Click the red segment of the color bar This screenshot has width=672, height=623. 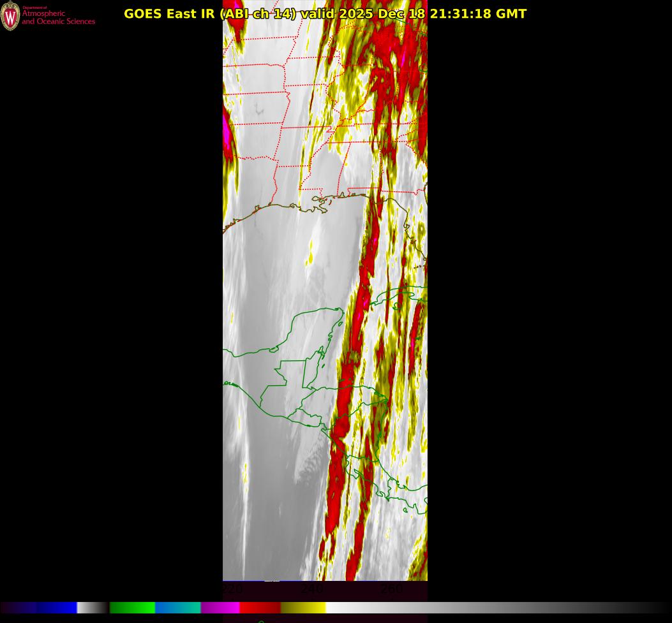[260, 608]
